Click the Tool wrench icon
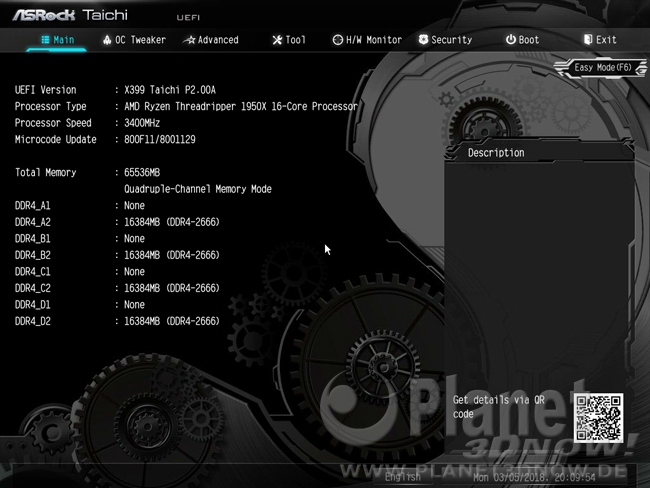Viewport: 650px width, 488px height. (x=277, y=40)
